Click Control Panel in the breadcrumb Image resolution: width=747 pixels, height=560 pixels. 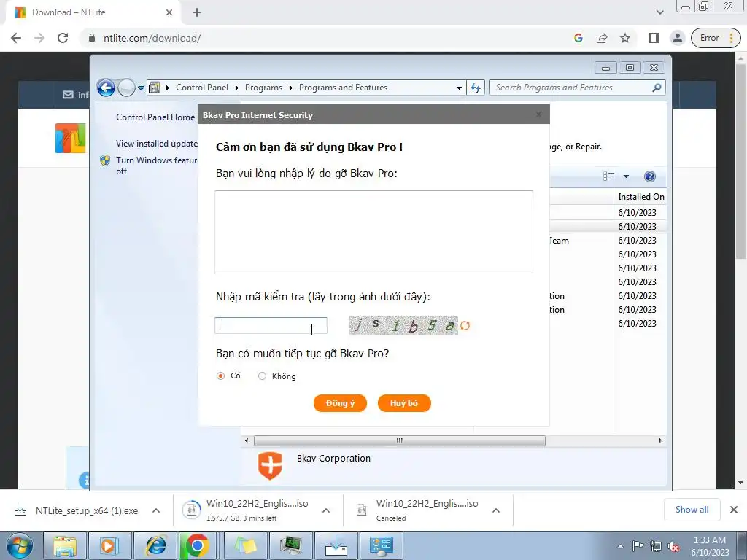[x=202, y=87]
